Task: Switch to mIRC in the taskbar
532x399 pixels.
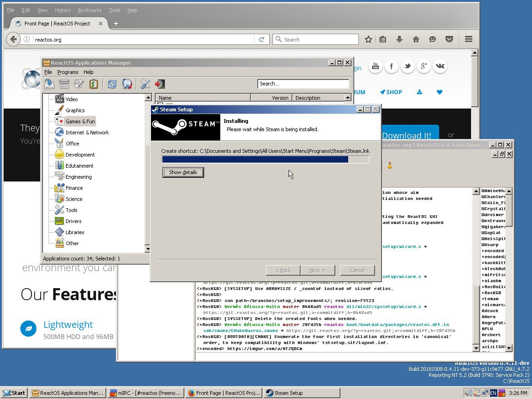Action: (145, 393)
